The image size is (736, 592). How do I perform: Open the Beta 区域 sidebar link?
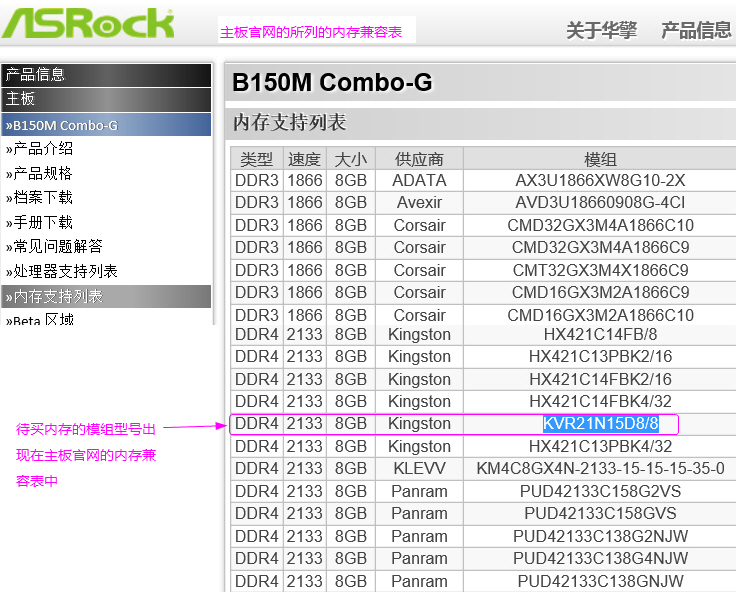40,319
